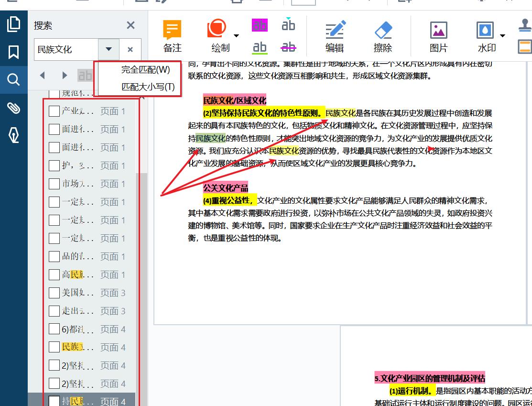Click the 公关文化产品 highlighted heading

click(x=225, y=187)
